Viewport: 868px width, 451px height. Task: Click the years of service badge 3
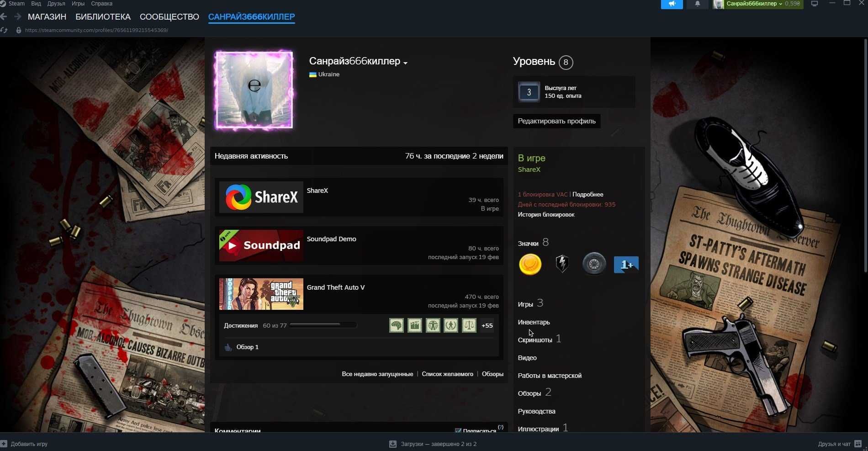pyautogui.click(x=529, y=92)
